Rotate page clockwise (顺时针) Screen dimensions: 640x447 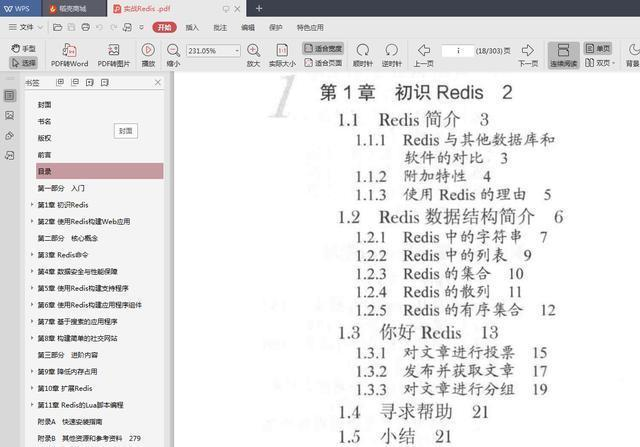tap(362, 55)
